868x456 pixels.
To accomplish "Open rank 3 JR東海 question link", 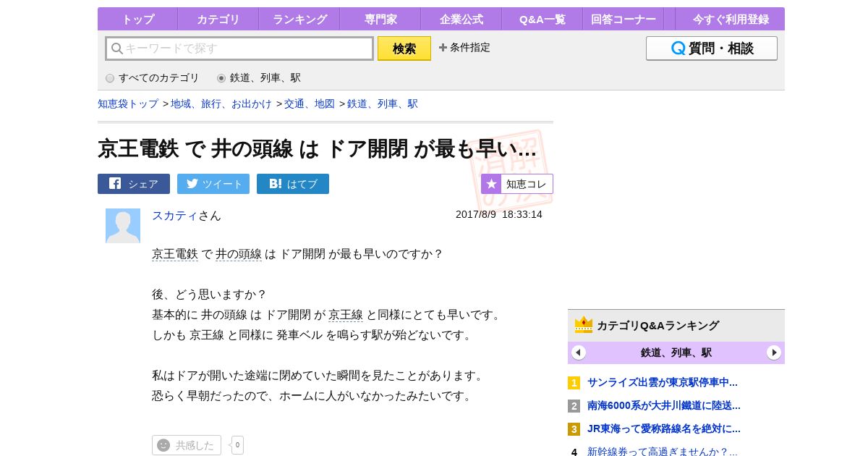I will point(663,428).
